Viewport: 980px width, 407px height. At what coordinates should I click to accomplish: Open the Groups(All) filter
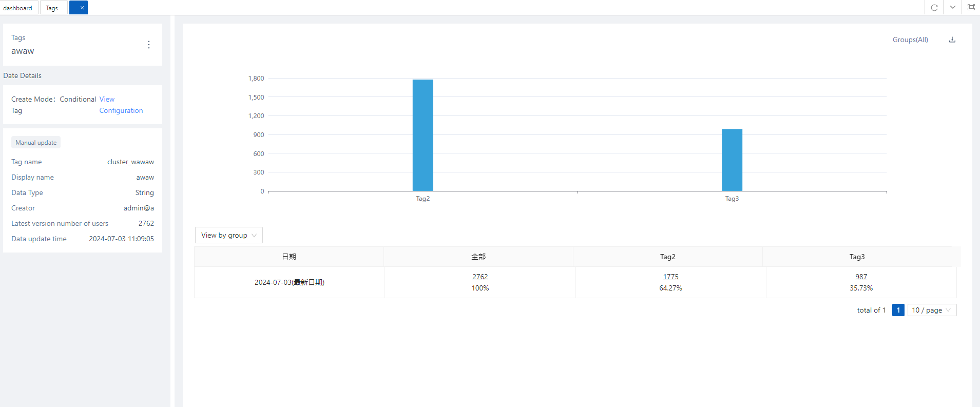[x=910, y=40]
